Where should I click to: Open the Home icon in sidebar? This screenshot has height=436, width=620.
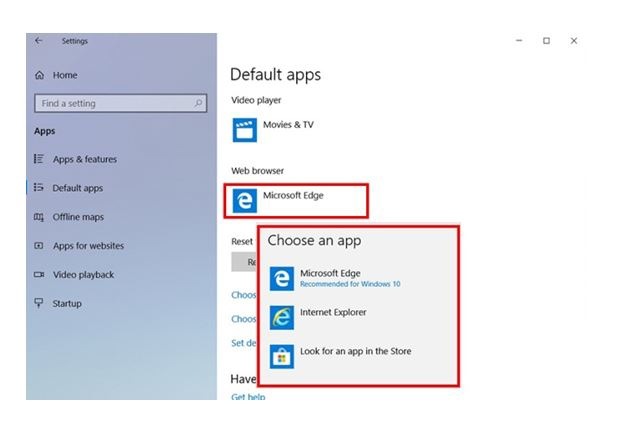tap(40, 75)
